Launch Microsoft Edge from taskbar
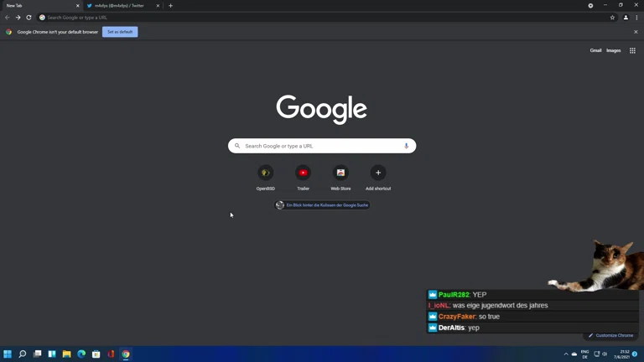The width and height of the screenshot is (644, 362). (x=81, y=354)
